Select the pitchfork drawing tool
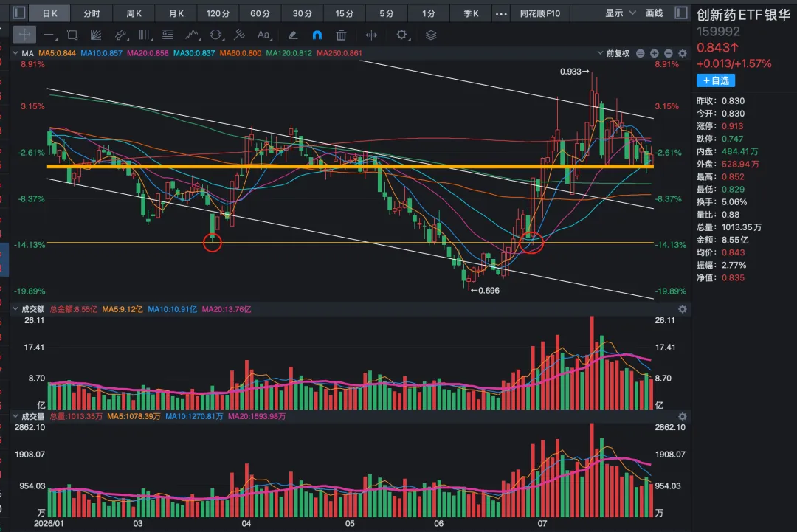 [x=239, y=35]
